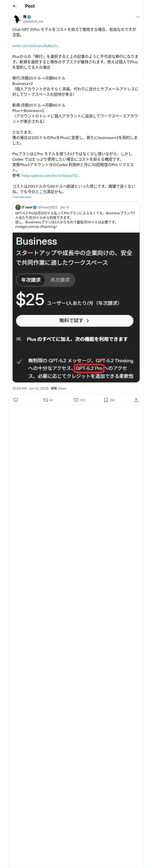The height and width of the screenshot is (868, 152).
Task: Open the note.com/arimaruikako link
Action: (36, 46)
